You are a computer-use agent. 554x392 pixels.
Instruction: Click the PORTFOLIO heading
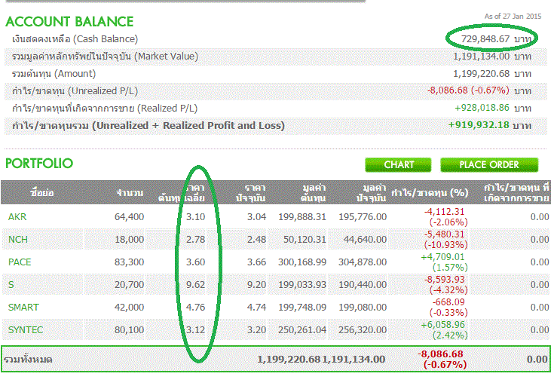tap(39, 164)
